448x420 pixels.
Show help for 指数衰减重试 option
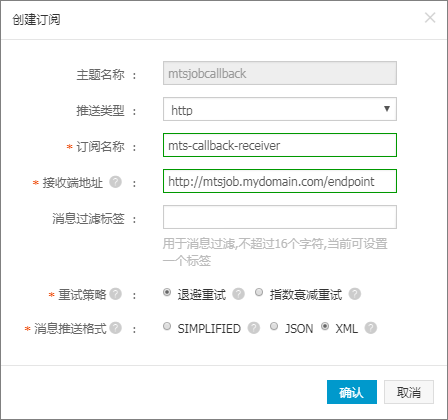pos(355,294)
